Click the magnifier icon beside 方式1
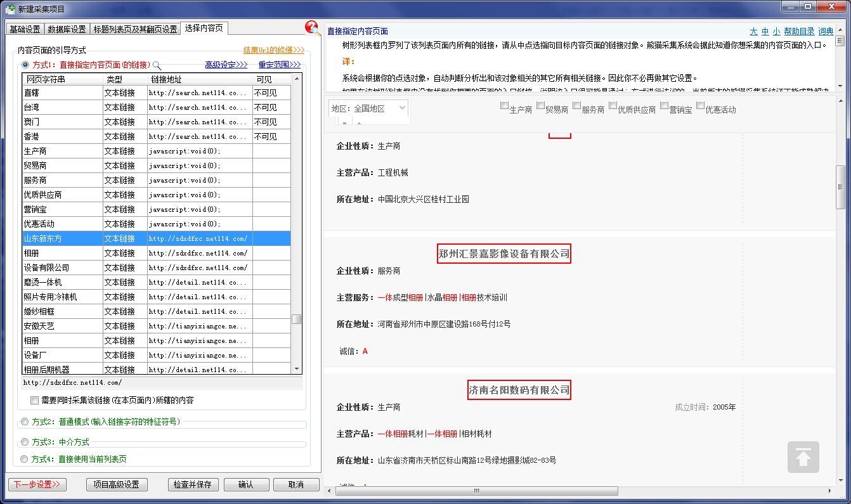The width and height of the screenshot is (851, 504). [157, 65]
